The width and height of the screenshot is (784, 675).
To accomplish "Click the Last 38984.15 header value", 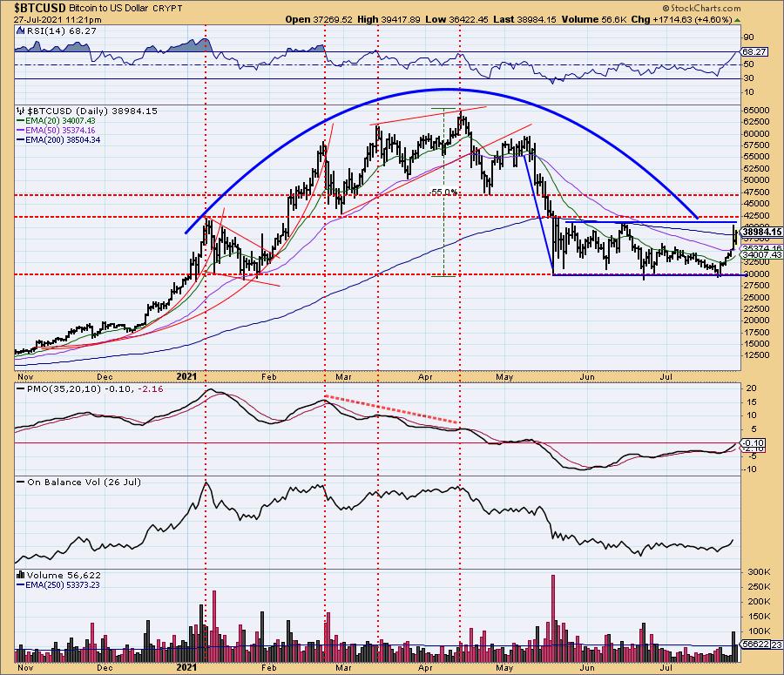I will pyautogui.click(x=524, y=19).
